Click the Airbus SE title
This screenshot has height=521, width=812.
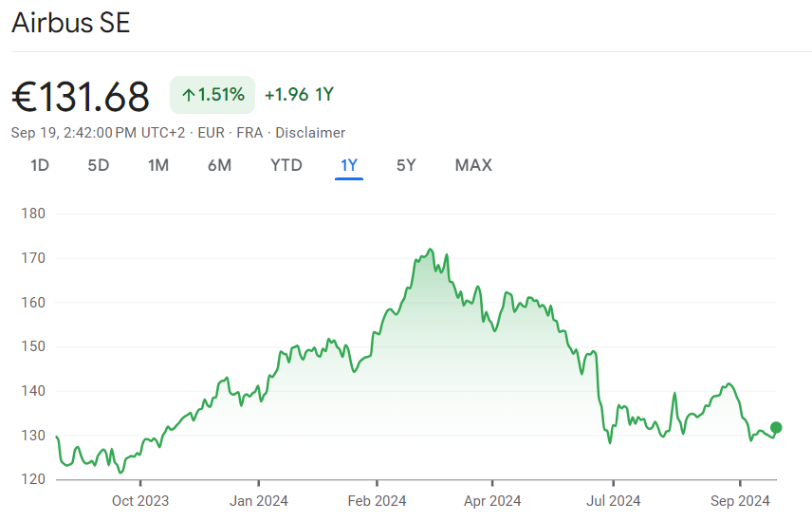70,22
